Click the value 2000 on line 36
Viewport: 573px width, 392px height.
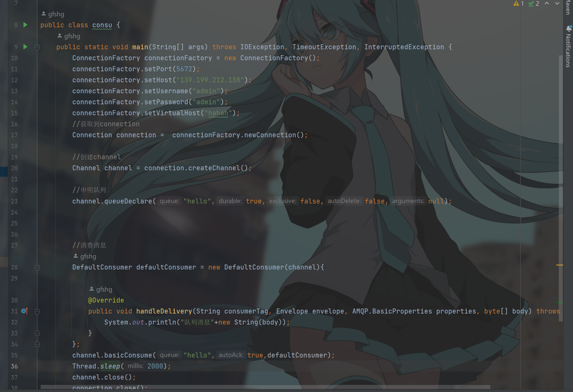pyautogui.click(x=155, y=366)
